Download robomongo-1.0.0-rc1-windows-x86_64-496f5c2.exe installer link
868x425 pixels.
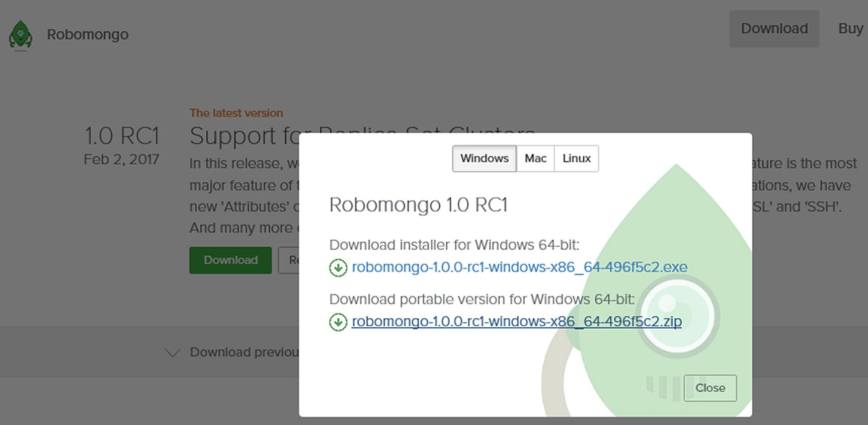519,267
